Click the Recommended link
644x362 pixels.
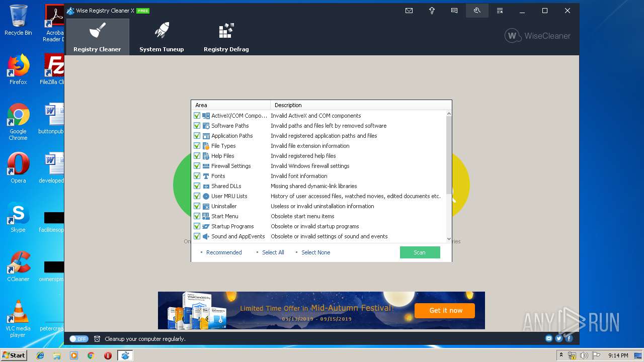pos(224,252)
